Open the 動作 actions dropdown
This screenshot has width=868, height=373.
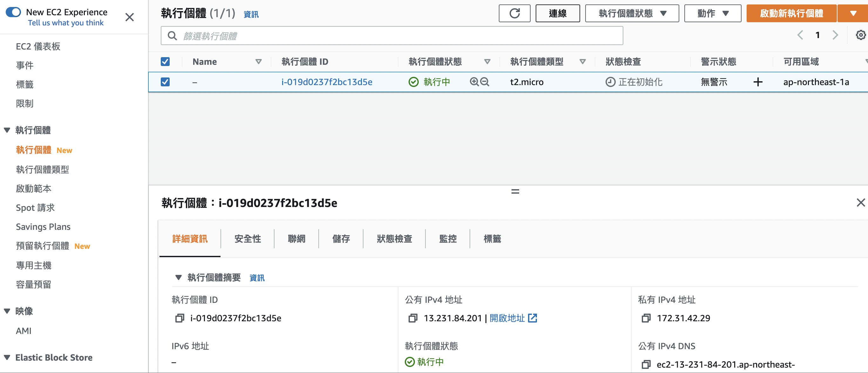point(713,13)
